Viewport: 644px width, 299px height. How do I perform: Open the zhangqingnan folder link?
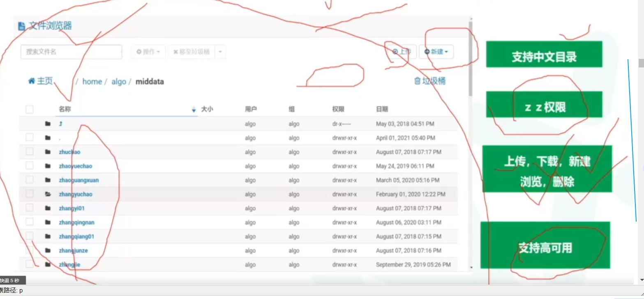tap(77, 223)
